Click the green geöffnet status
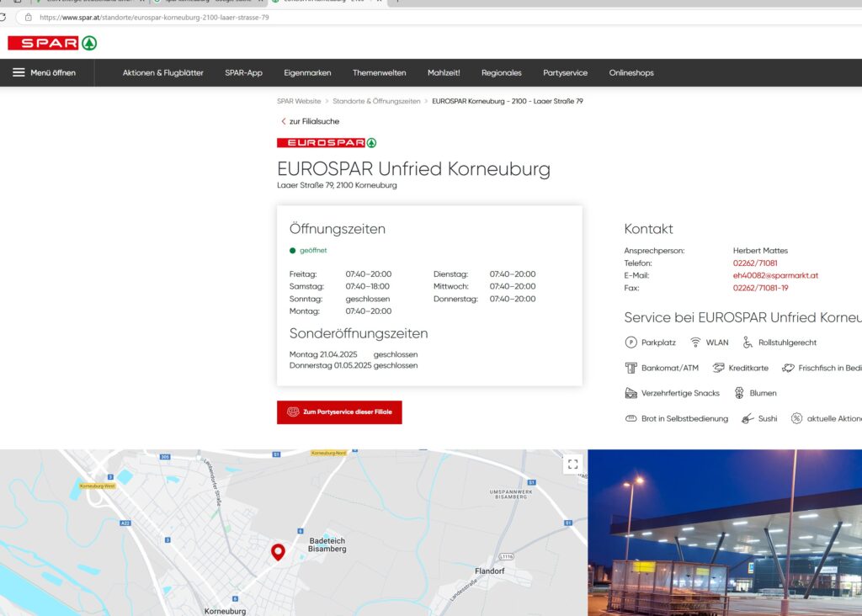Screen dimensions: 862x616 coord(308,251)
